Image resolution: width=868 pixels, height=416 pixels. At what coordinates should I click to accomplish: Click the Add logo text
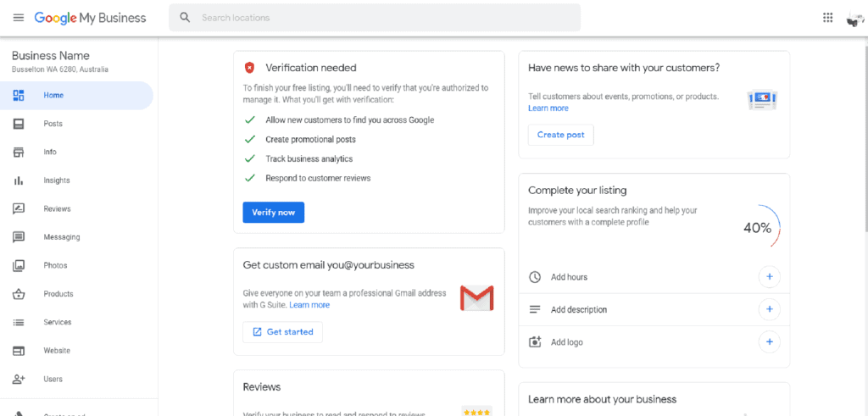tap(567, 342)
